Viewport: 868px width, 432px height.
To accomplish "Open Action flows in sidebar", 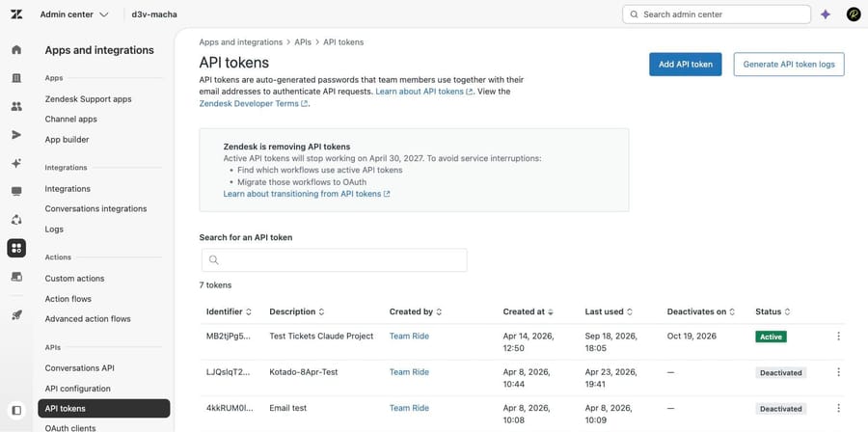I will (x=68, y=299).
